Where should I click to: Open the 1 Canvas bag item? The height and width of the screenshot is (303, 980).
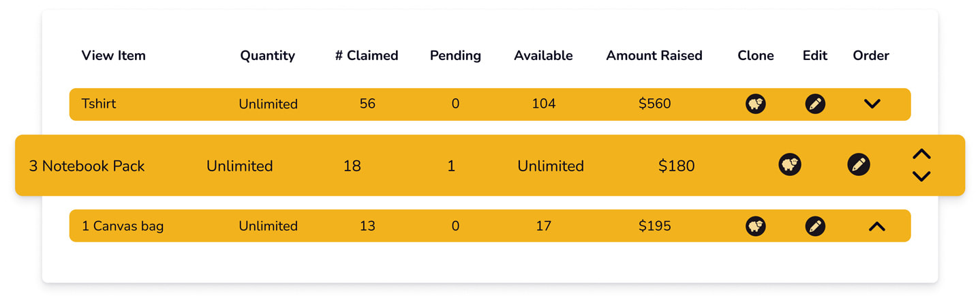[x=123, y=226]
